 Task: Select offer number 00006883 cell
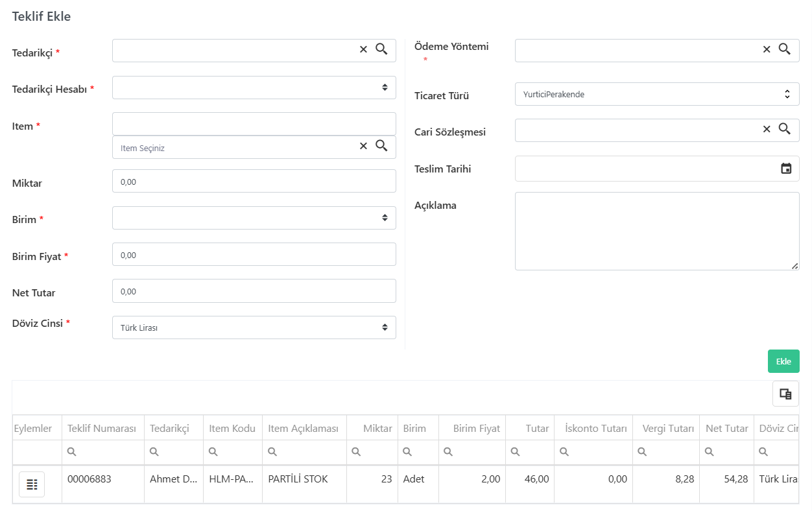[x=103, y=484]
